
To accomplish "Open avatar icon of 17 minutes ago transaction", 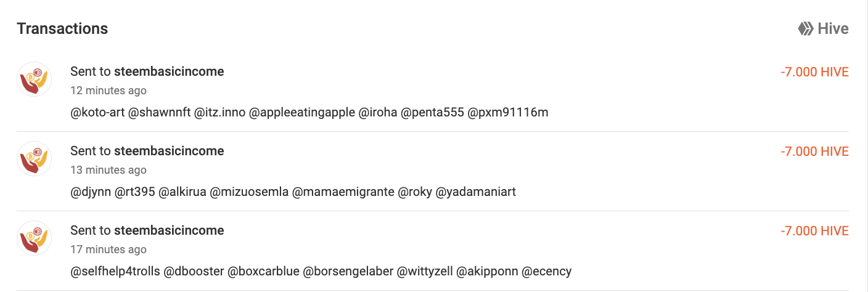I will [34, 238].
